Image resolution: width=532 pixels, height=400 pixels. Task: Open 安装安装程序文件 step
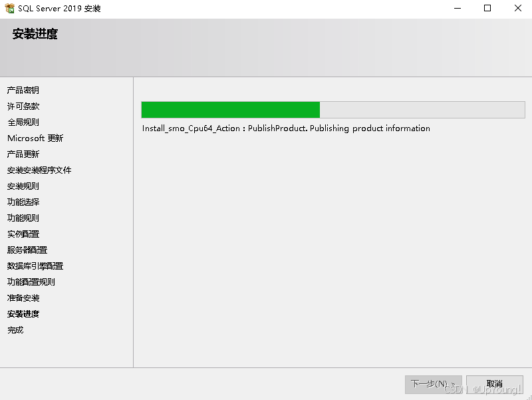[x=39, y=170]
